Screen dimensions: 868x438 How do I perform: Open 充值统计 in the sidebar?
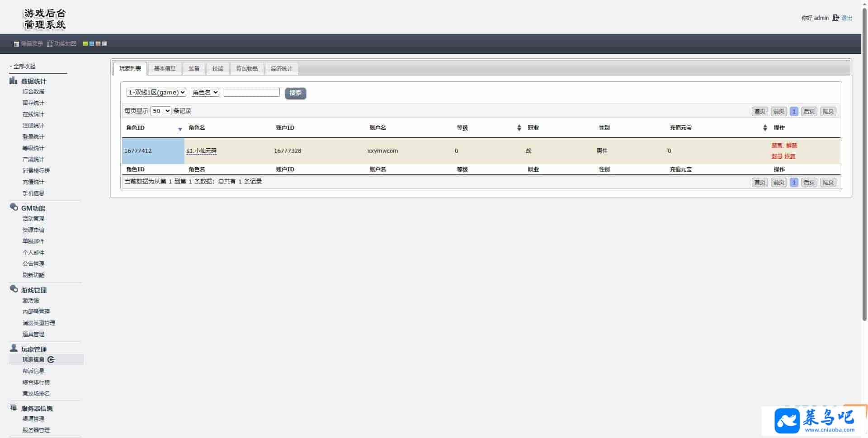tap(33, 182)
